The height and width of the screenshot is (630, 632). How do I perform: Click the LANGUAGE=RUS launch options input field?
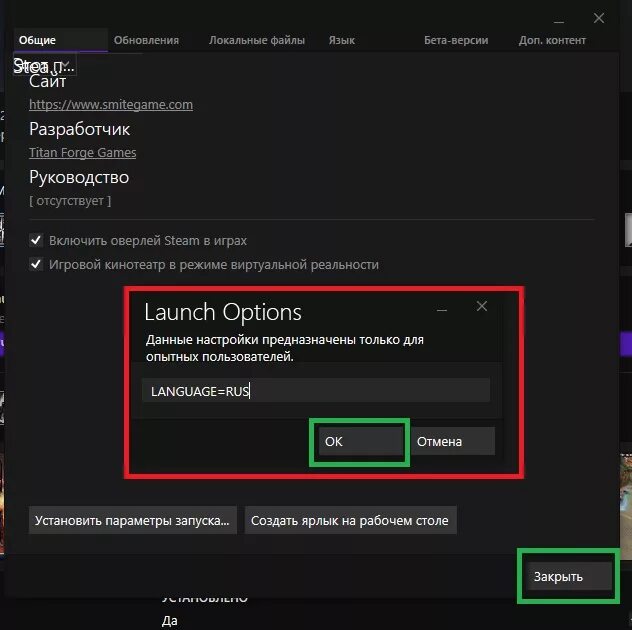316,390
